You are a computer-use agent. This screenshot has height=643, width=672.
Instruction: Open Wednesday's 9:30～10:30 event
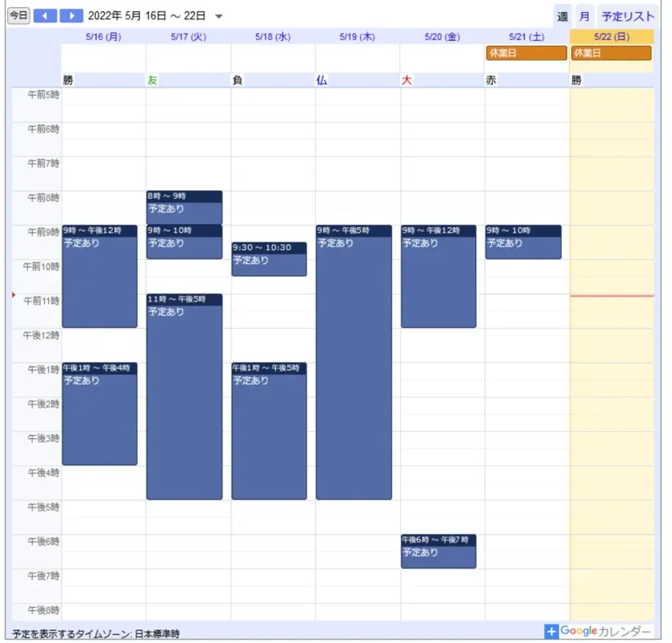269,260
